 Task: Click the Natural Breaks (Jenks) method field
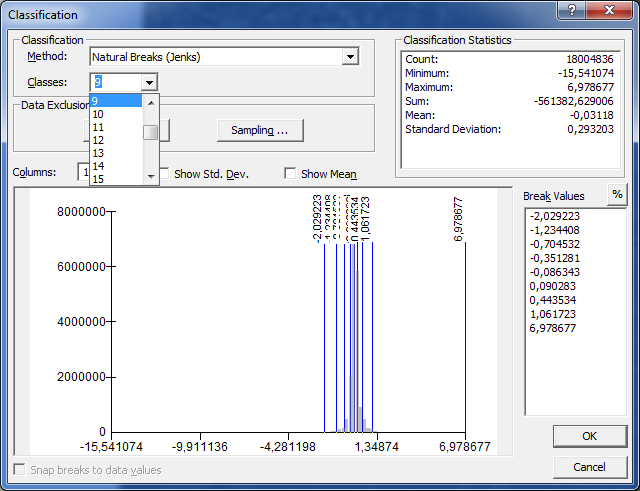click(216, 57)
